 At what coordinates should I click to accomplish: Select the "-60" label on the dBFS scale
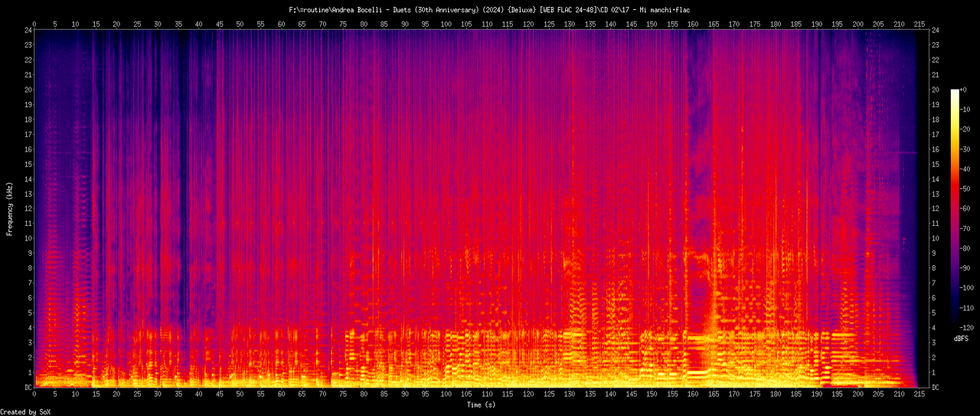tap(966, 208)
